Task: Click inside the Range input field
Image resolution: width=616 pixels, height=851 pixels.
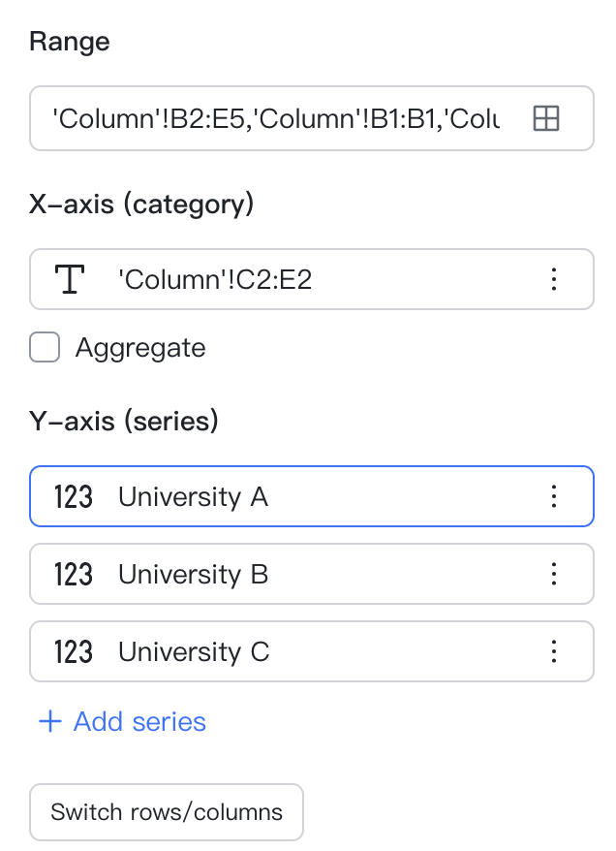Action: 276,119
